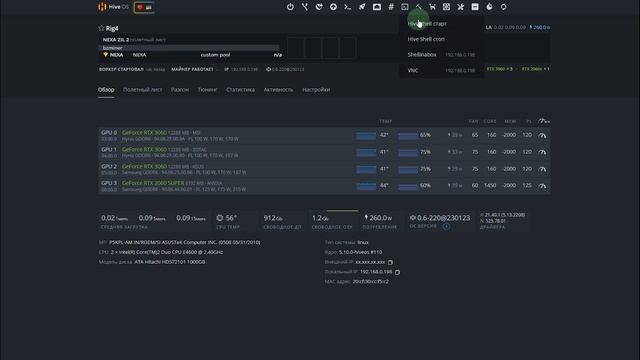
Task: Click the crossed wrench toolbar icon
Action: pos(461,7)
